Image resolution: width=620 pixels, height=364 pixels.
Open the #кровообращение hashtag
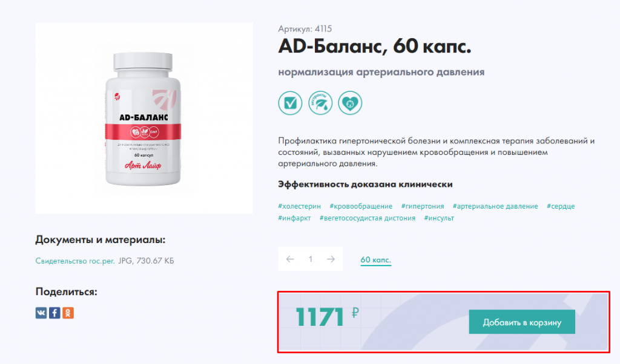click(361, 206)
